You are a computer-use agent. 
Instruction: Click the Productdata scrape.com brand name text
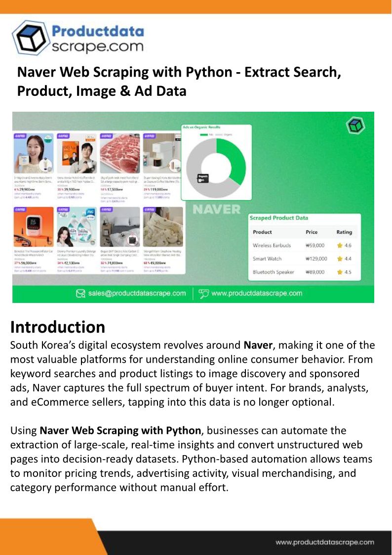pos(98,39)
